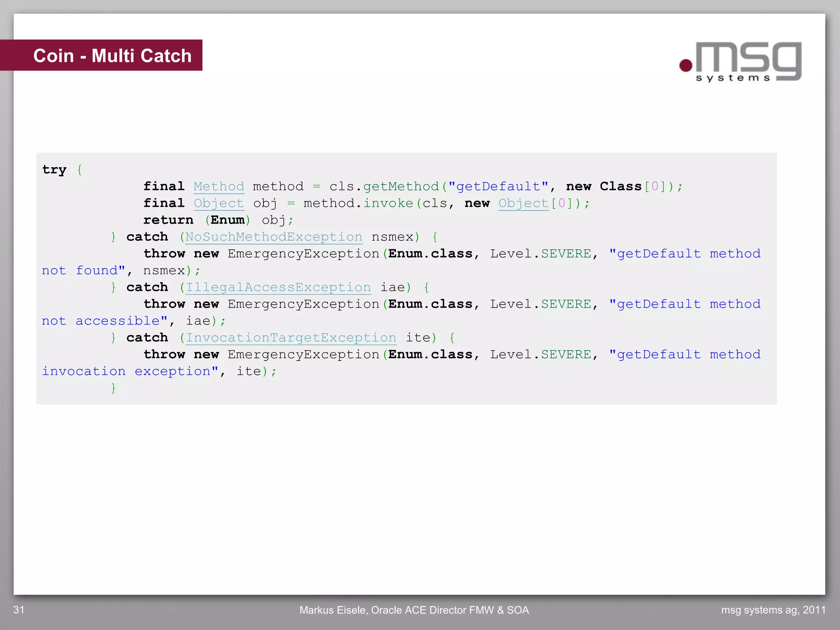
Task: Click 'not found"' string text
Action: click(x=84, y=271)
